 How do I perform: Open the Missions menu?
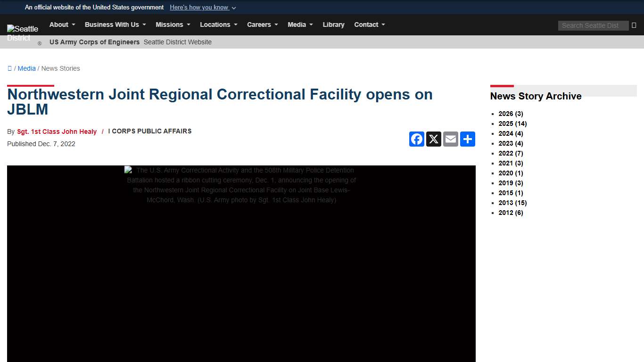point(173,25)
